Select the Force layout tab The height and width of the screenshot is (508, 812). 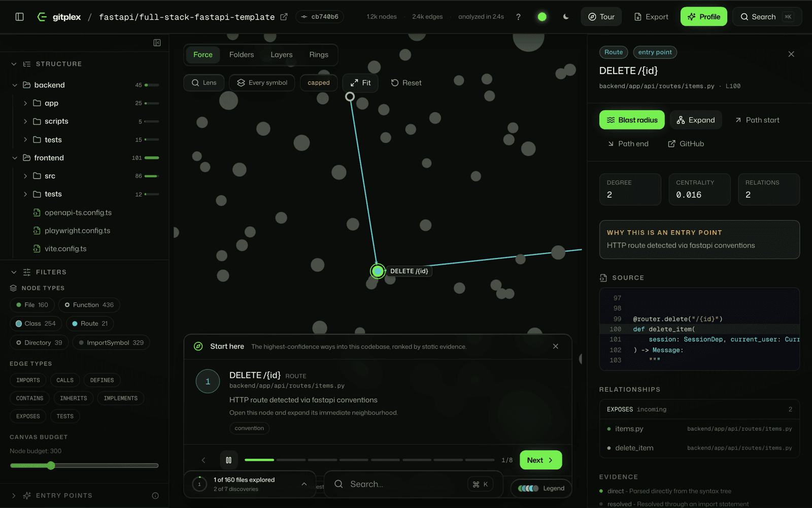click(203, 55)
